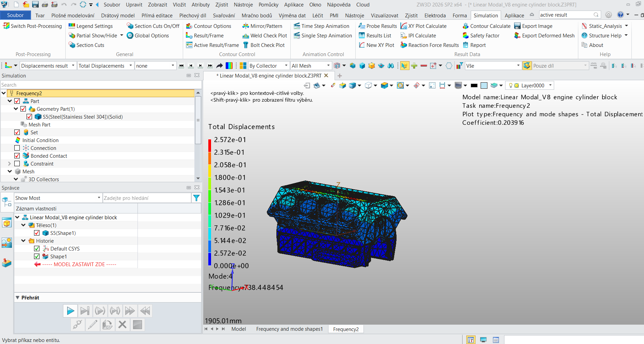The width and height of the screenshot is (644, 344).
Task: Click the Export Image icon
Action: click(x=517, y=26)
